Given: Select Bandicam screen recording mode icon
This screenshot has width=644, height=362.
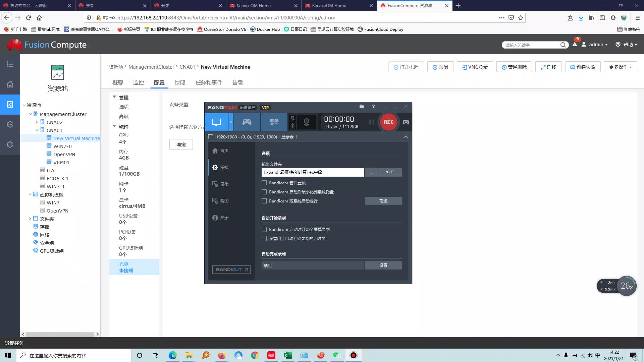Looking at the screenshot, I should [216, 122].
